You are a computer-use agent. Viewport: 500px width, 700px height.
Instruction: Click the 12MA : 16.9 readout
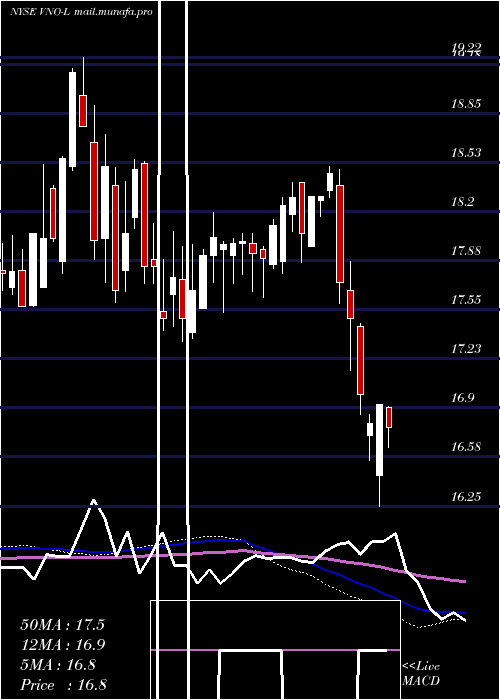pyautogui.click(x=62, y=645)
